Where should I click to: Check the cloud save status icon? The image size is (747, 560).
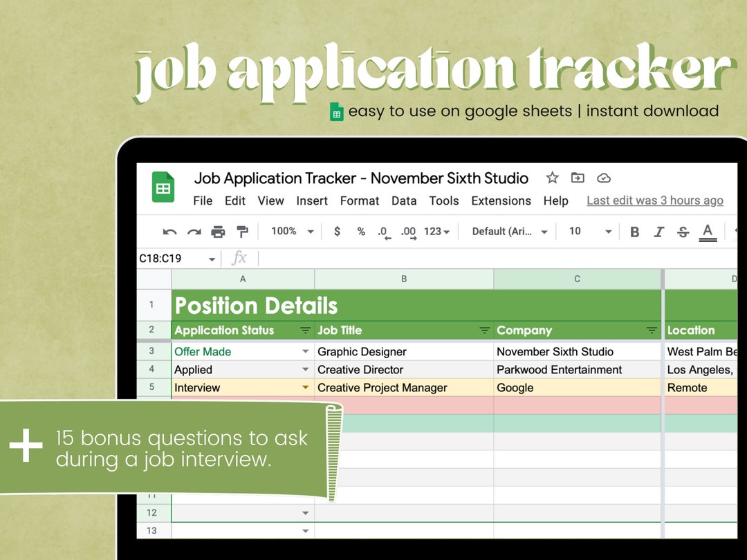coord(604,178)
